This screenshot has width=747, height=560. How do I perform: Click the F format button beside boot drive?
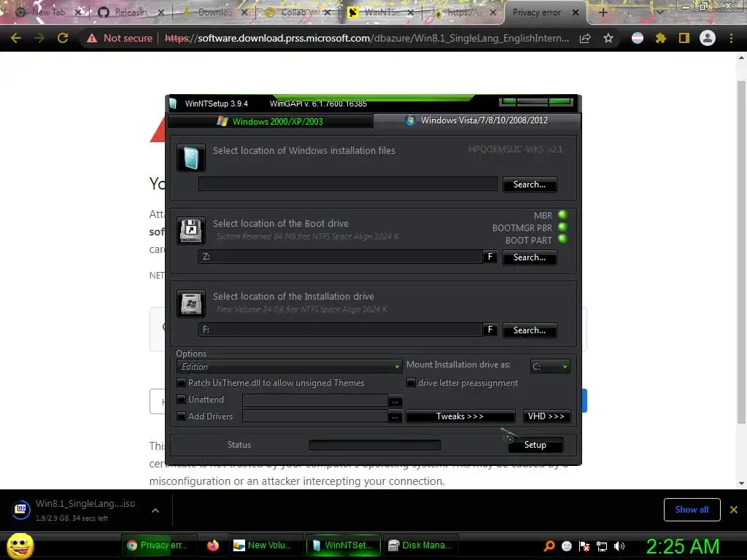click(x=489, y=257)
